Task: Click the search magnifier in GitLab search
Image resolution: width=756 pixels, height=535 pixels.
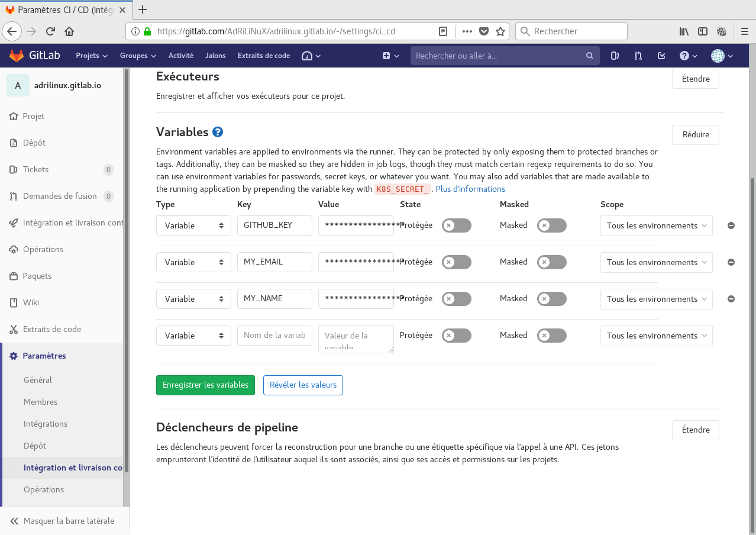Action: (x=590, y=56)
